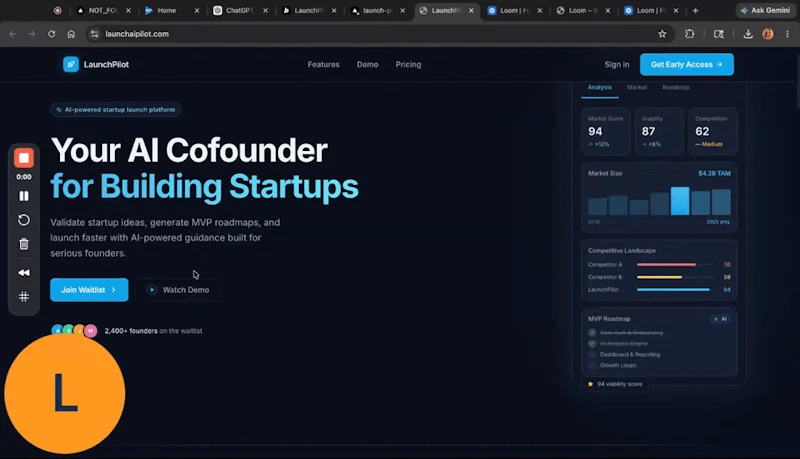The height and width of the screenshot is (459, 800).
Task: Click the 94 viability score badge
Action: 615,384
